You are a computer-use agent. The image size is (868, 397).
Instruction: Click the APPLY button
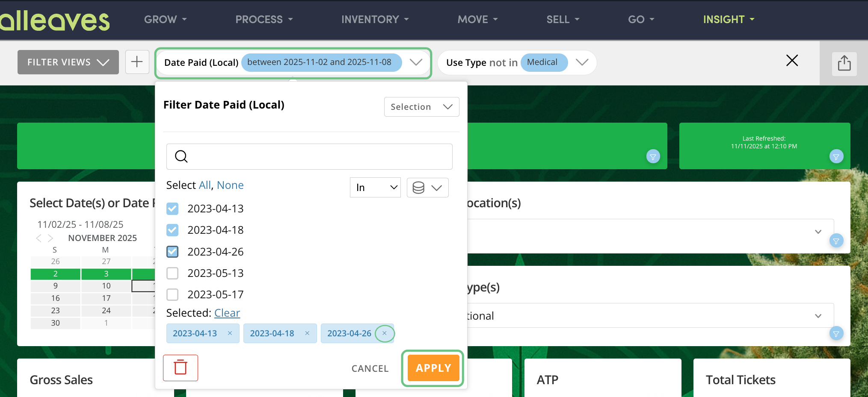[433, 368]
